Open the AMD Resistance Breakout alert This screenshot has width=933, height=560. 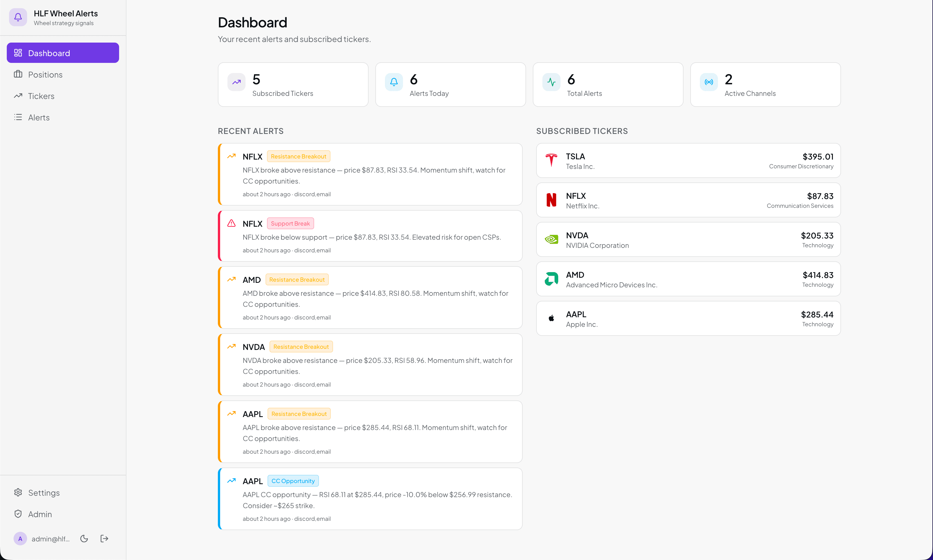click(370, 297)
